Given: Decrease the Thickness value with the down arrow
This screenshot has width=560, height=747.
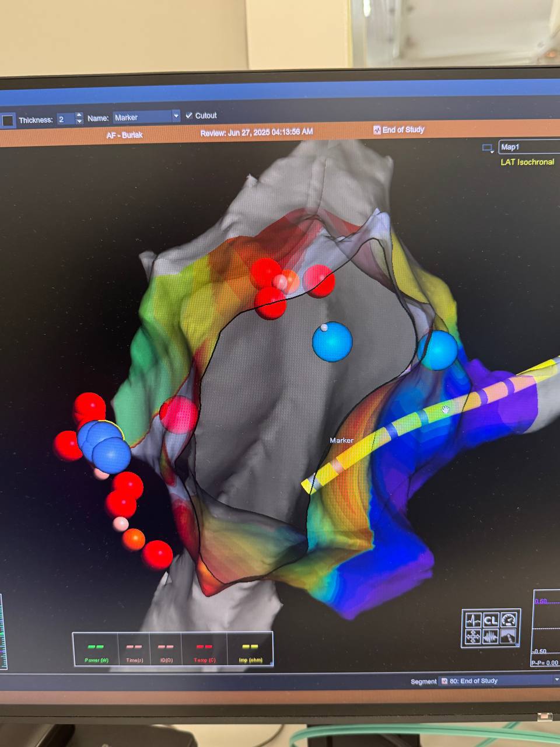Looking at the screenshot, I should pos(79,122).
